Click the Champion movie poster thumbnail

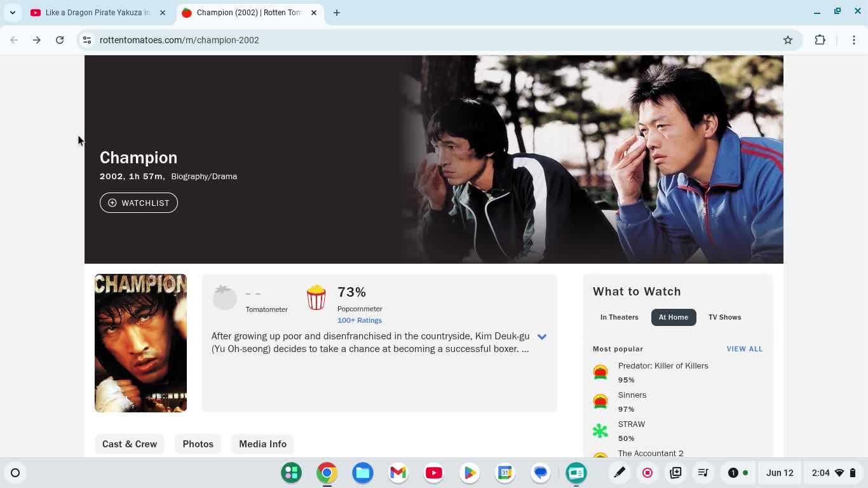click(x=140, y=343)
